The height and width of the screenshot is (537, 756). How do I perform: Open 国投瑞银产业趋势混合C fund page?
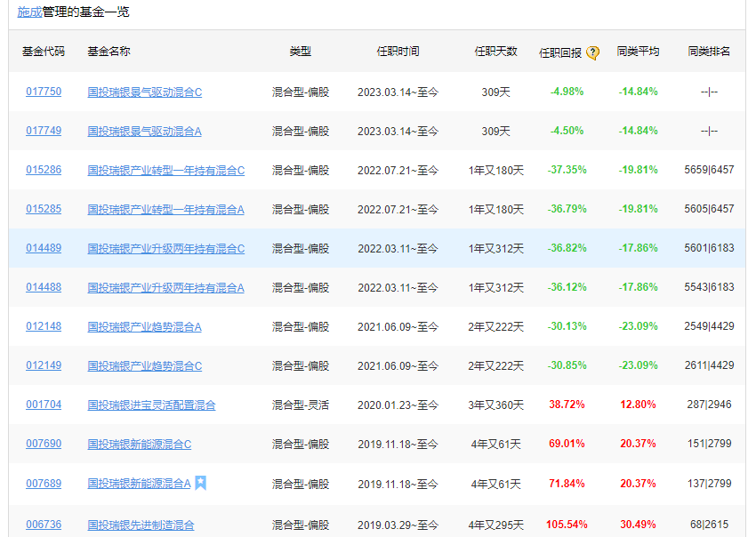pyautogui.click(x=145, y=366)
